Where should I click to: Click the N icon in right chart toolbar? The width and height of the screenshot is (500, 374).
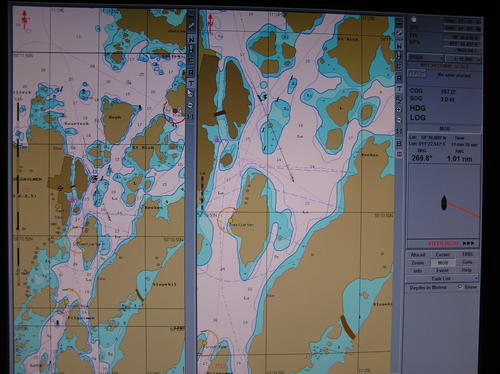pyautogui.click(x=399, y=46)
